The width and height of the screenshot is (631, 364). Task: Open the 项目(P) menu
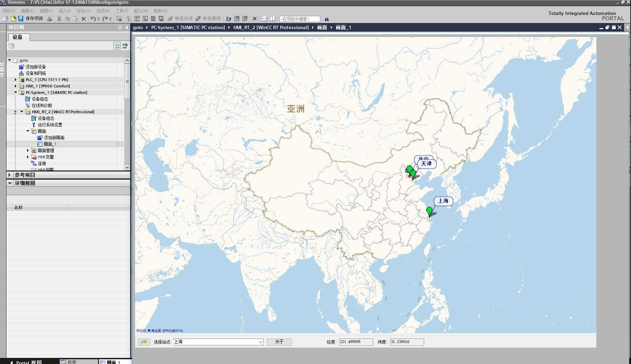click(x=8, y=11)
